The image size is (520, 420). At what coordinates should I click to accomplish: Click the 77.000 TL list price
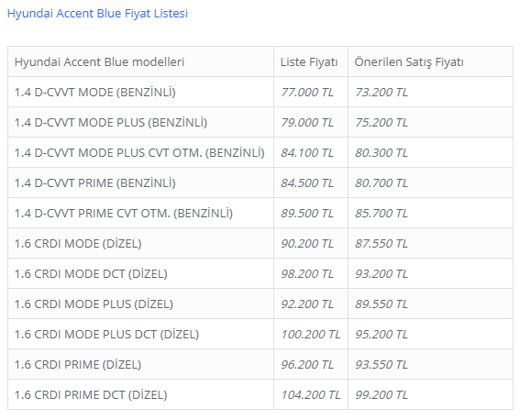coord(307,92)
